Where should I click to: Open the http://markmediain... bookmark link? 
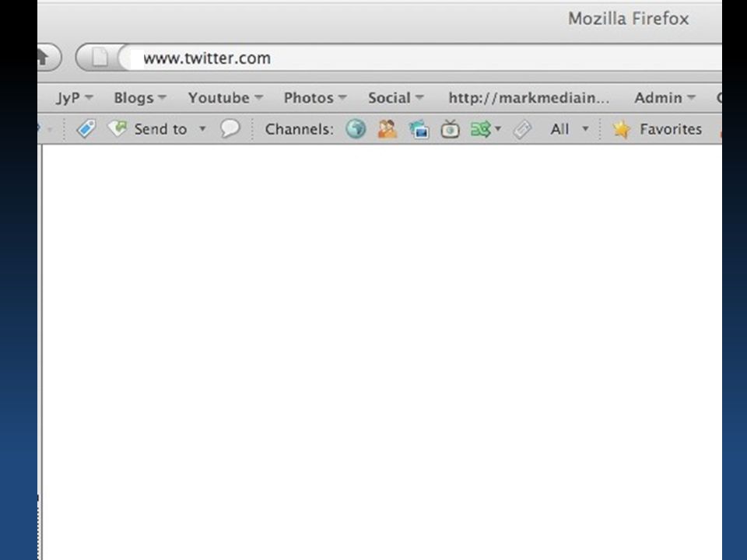(x=529, y=98)
